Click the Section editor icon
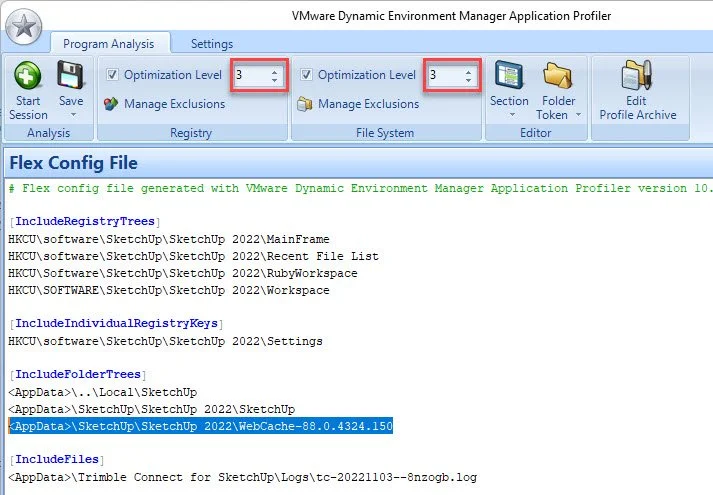713x495 pixels. (x=509, y=75)
